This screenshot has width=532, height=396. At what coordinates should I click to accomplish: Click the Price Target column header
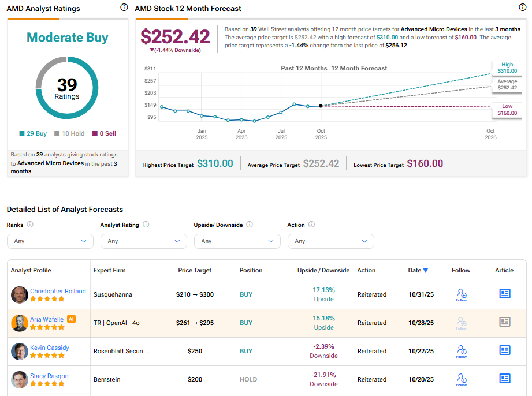(195, 270)
